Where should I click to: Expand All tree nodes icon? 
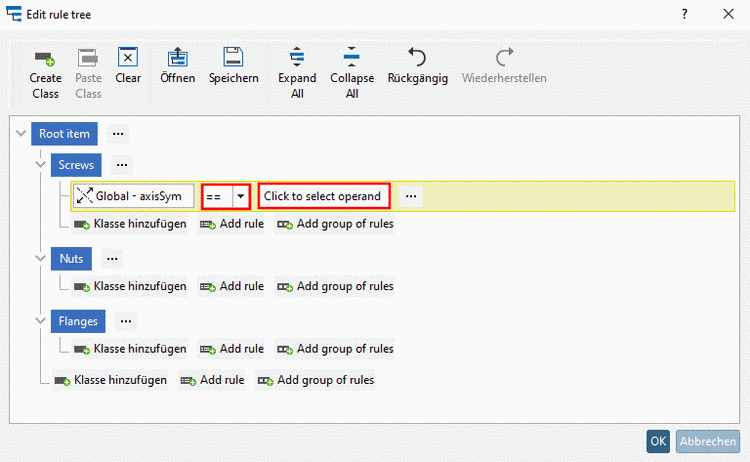click(297, 57)
